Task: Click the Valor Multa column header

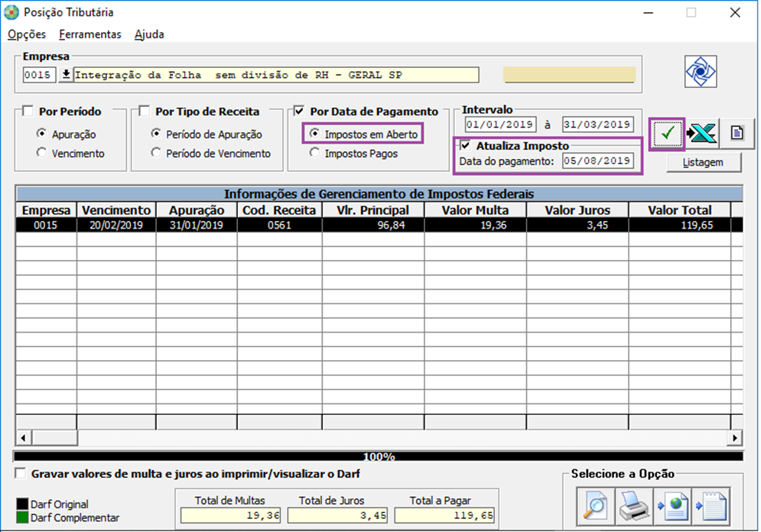Action: (x=475, y=210)
